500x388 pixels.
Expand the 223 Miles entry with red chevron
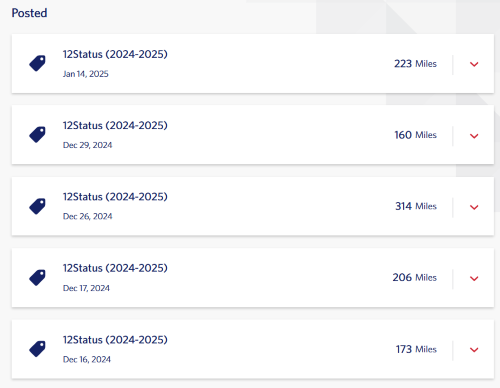(x=474, y=64)
